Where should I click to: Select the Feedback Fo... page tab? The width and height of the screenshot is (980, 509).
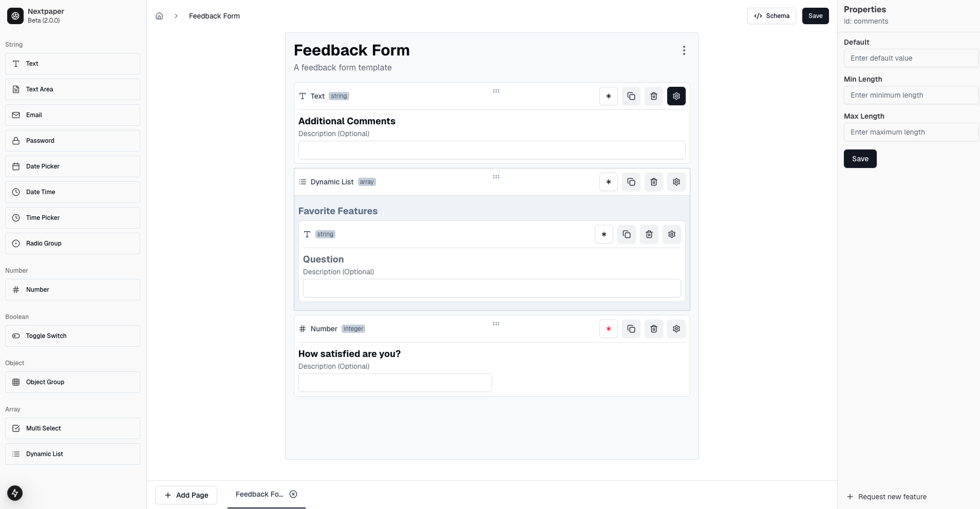pyautogui.click(x=259, y=494)
